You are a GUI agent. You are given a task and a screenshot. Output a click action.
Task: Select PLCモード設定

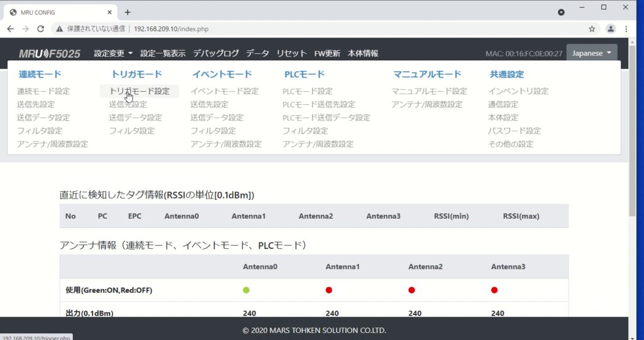pyautogui.click(x=308, y=91)
